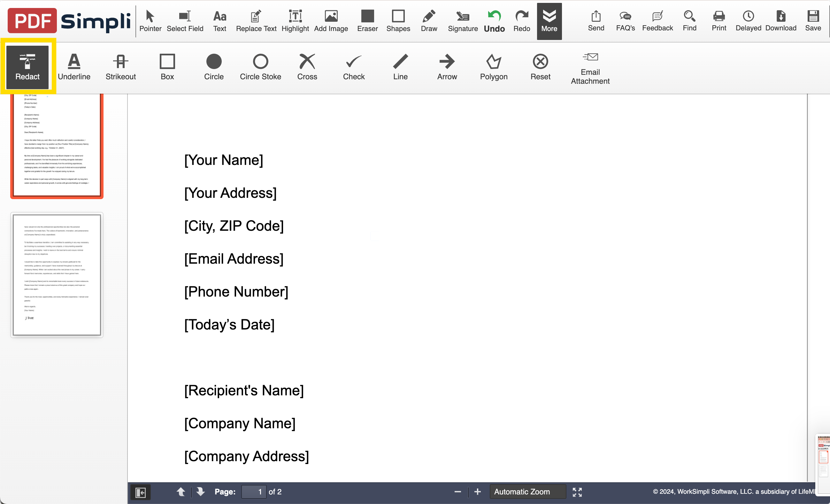Open the Automatic Zoom dropdown
The height and width of the screenshot is (504, 830).
coord(527,492)
